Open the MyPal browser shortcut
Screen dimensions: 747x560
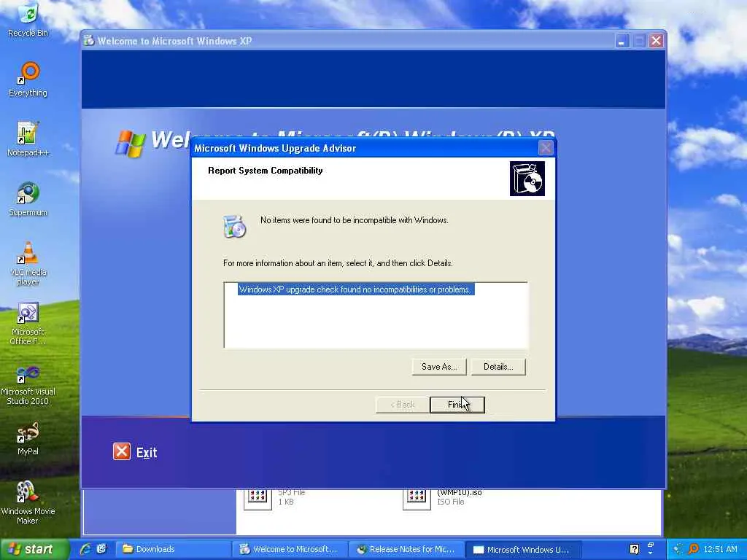coord(28,438)
